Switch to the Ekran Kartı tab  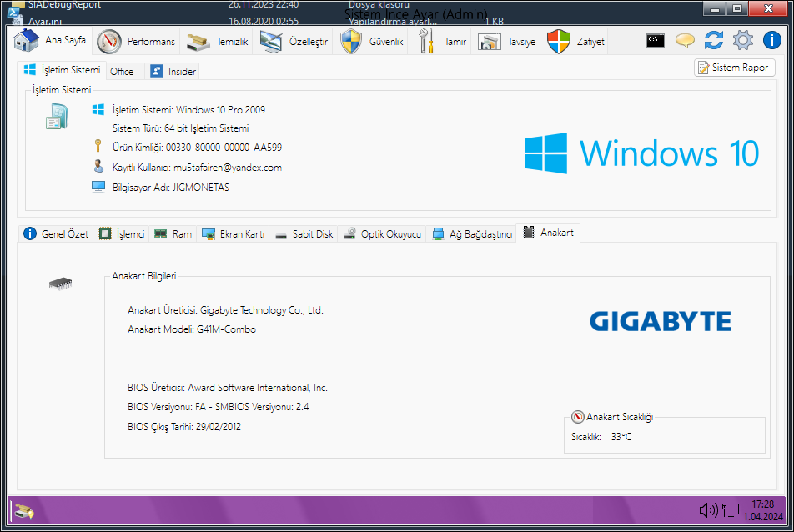tap(233, 233)
